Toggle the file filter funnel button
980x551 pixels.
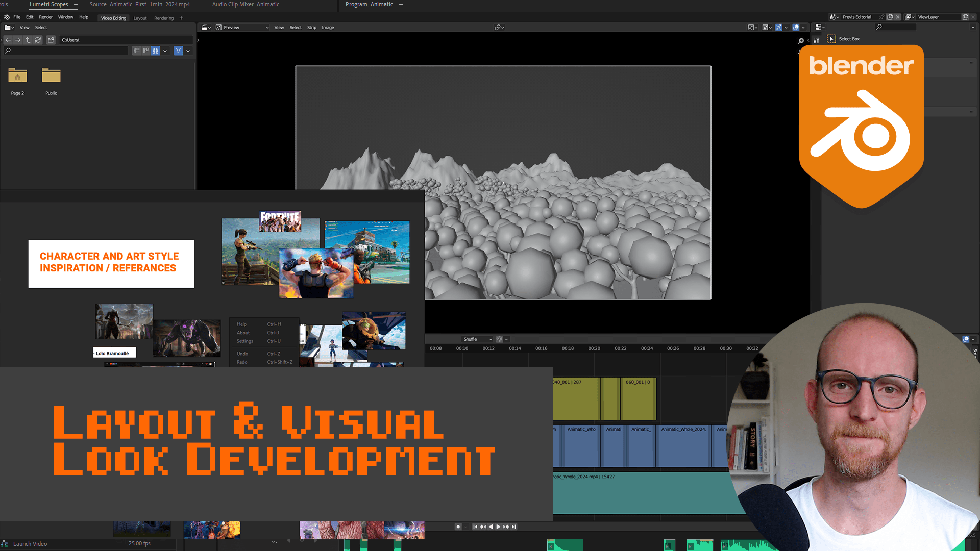pos(178,51)
